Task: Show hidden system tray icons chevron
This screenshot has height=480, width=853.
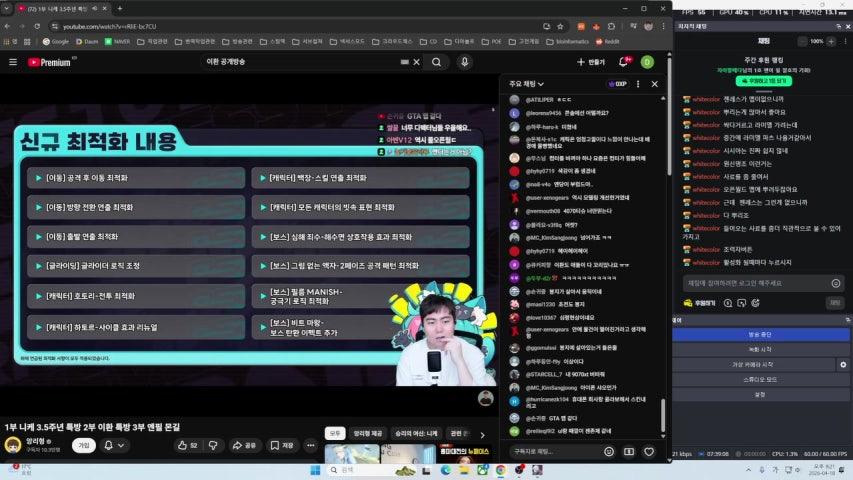Action: coord(749,470)
